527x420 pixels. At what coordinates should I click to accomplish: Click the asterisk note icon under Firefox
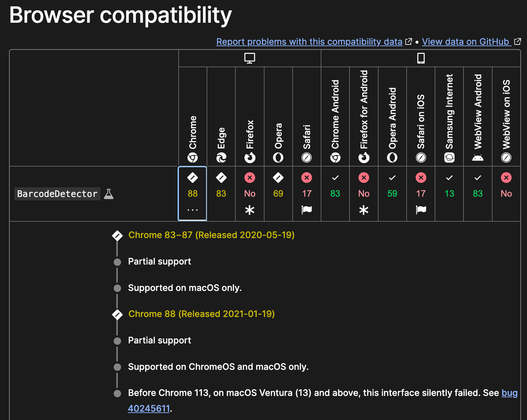(250, 210)
